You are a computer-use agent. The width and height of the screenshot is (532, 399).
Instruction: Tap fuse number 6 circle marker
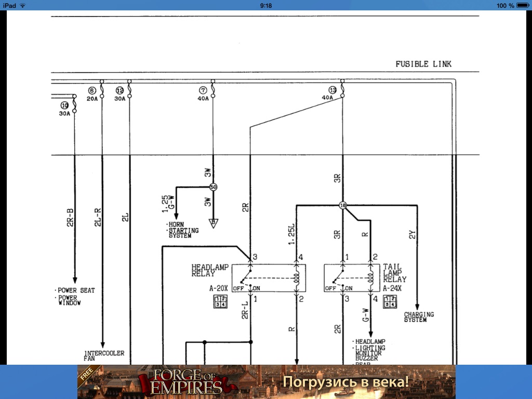[92, 90]
